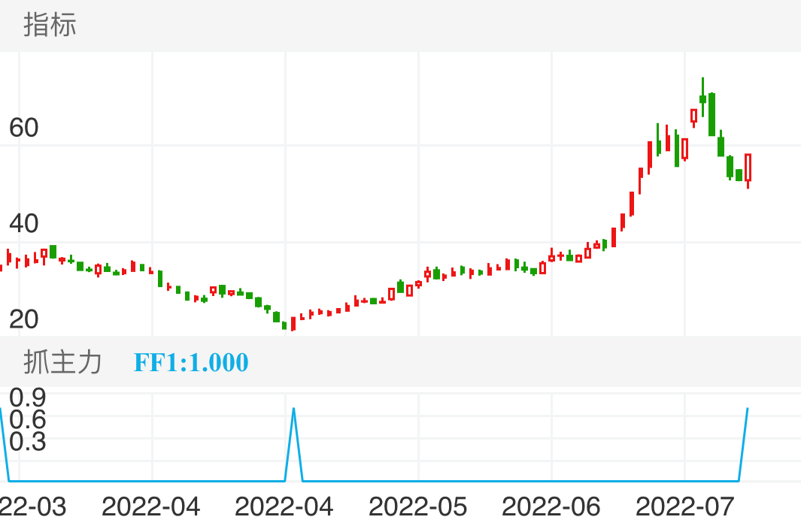
Task: Open the 指标 indicator header
Action: pos(50,25)
